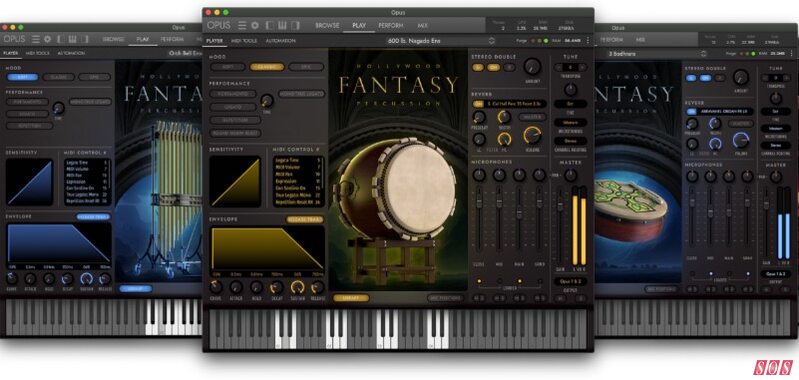799x380 pixels.
Task: Click the Stereo Double Amount knob in right window
Action: point(741,77)
